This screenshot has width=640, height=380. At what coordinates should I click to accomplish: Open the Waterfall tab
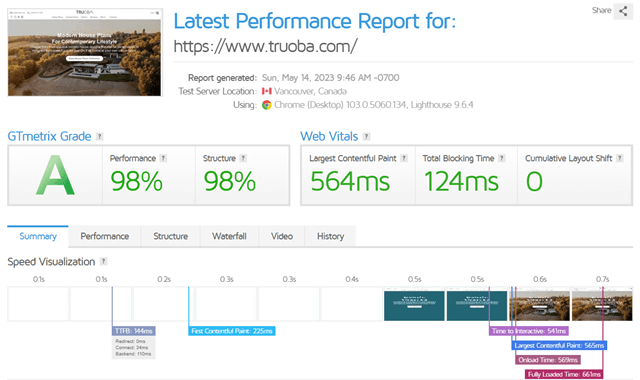click(x=229, y=236)
